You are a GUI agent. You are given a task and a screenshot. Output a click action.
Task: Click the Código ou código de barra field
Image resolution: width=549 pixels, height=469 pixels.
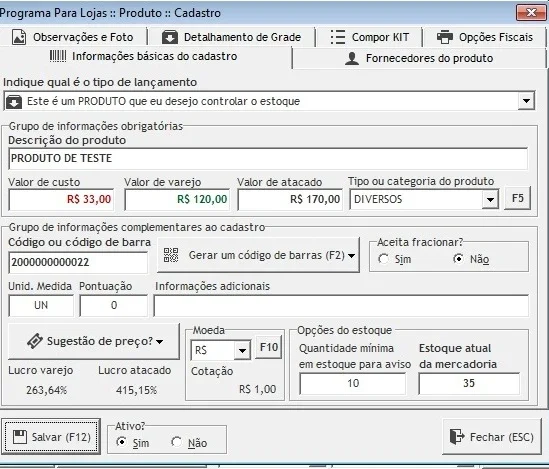click(x=78, y=262)
